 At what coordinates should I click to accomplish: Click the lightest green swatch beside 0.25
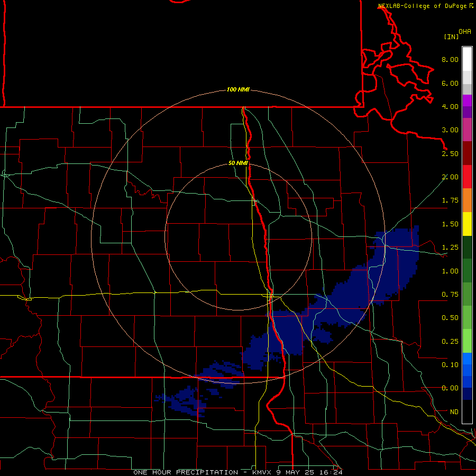pyautogui.click(x=467, y=341)
